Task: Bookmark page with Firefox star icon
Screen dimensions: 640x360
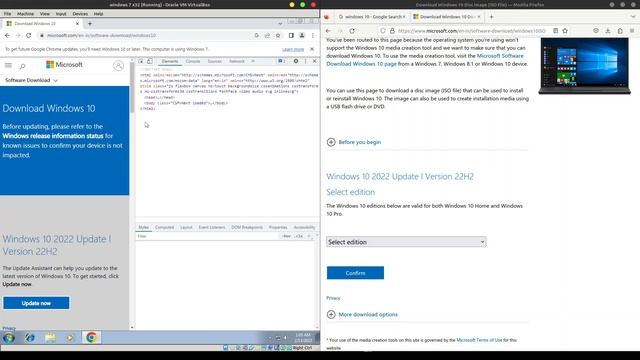Action: 565,31
